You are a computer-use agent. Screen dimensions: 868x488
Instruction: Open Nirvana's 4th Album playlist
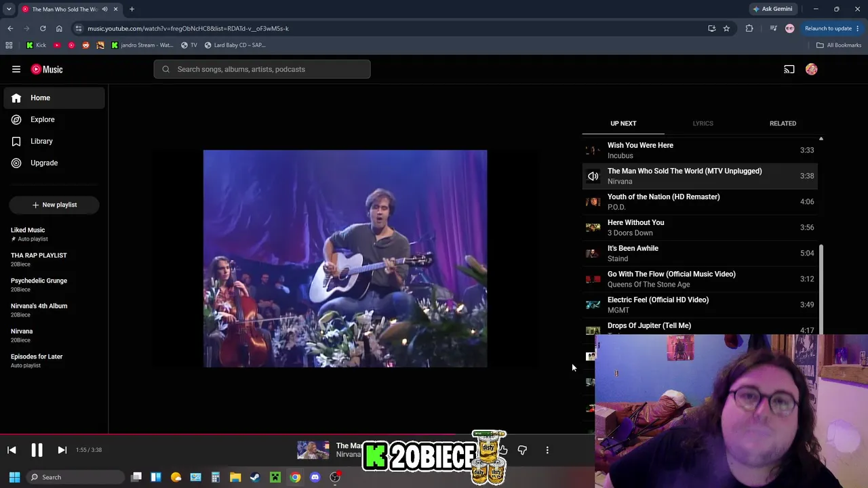pyautogui.click(x=54, y=310)
